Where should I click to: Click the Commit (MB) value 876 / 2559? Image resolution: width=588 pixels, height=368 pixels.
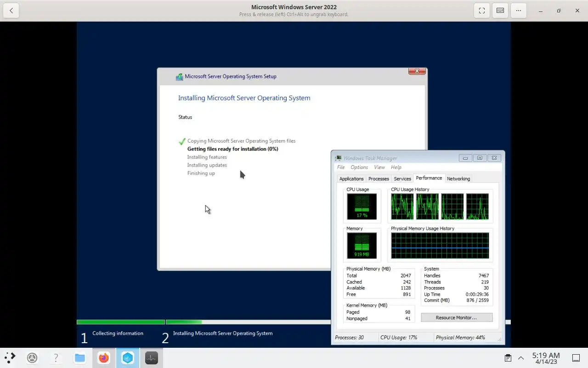[x=477, y=300]
